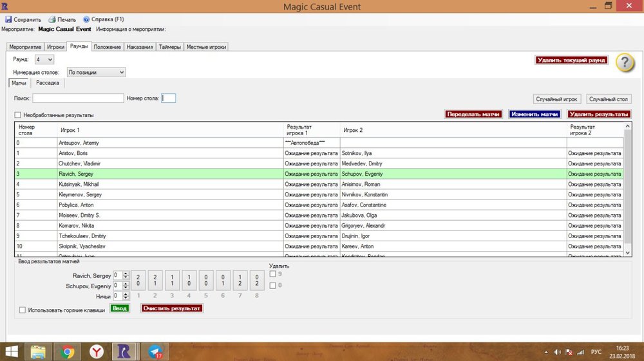Open the Рассадка sub-tab

48,82
